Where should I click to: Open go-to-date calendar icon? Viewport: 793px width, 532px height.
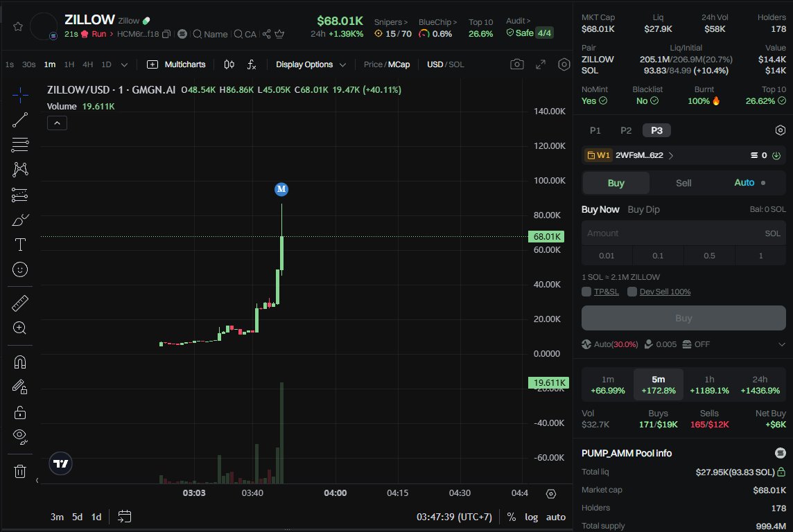click(x=124, y=516)
